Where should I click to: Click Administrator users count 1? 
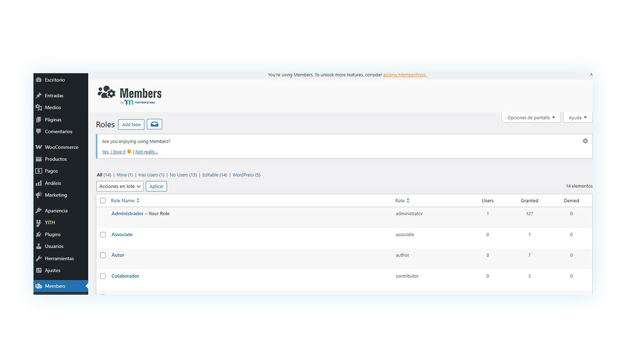tap(488, 214)
